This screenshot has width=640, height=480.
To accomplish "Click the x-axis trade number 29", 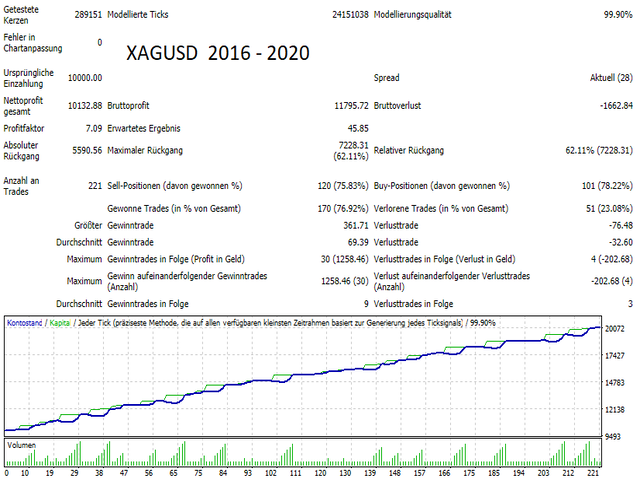I will 74,473.
